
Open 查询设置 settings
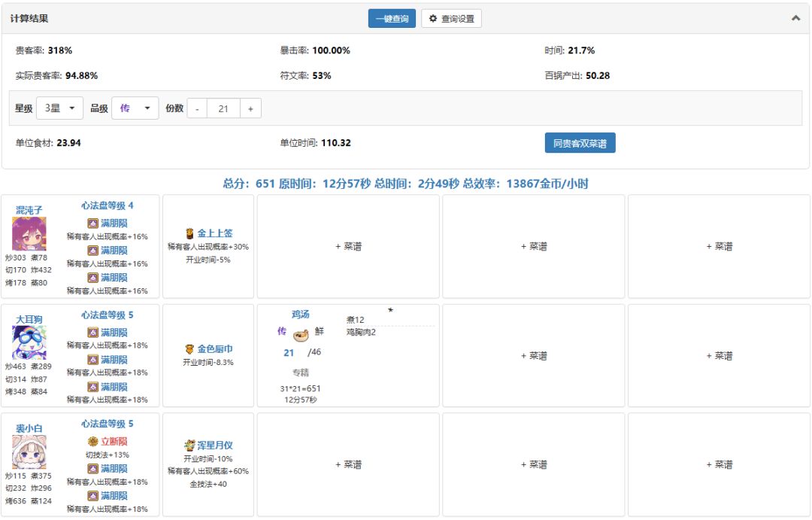click(x=451, y=19)
